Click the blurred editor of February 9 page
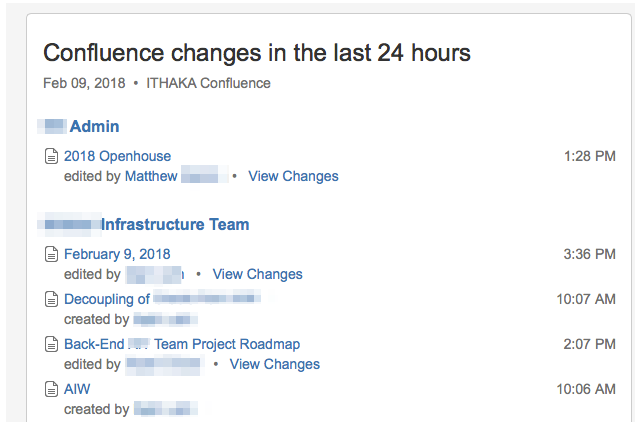Screen dimensions: 635x422 point(155,275)
